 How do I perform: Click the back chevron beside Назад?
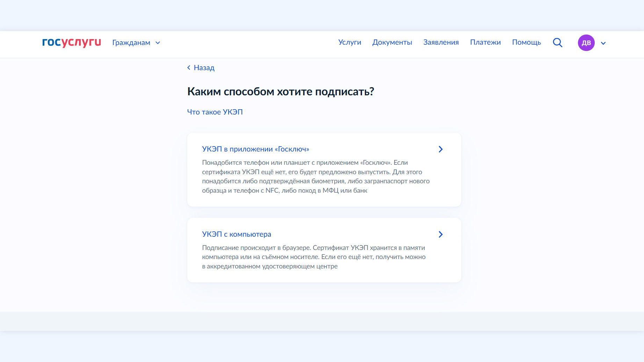[x=189, y=68]
